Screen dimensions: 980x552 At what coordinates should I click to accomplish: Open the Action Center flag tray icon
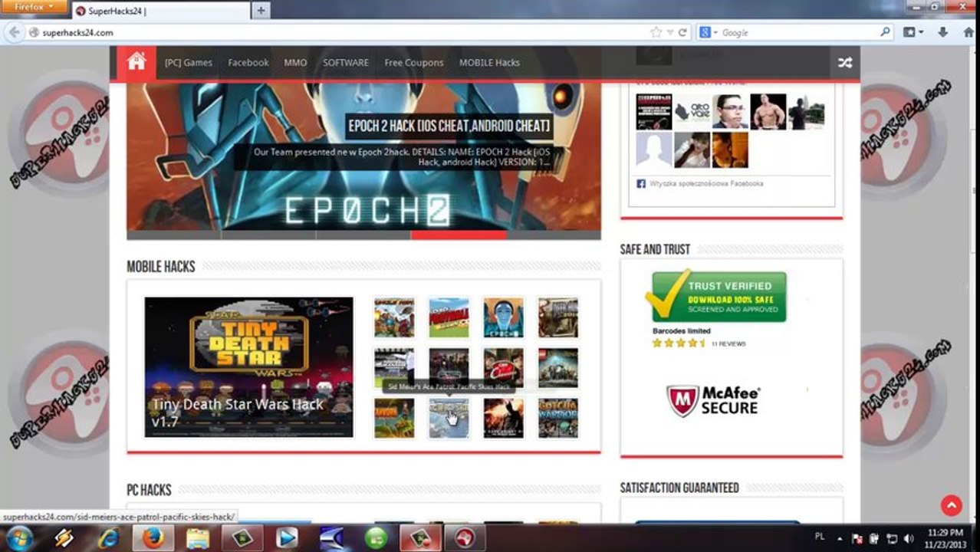[857, 538]
